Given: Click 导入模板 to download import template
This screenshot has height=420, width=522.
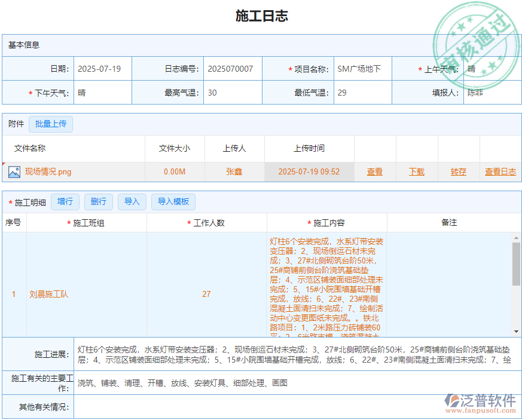Looking at the screenshot, I should [x=173, y=201].
